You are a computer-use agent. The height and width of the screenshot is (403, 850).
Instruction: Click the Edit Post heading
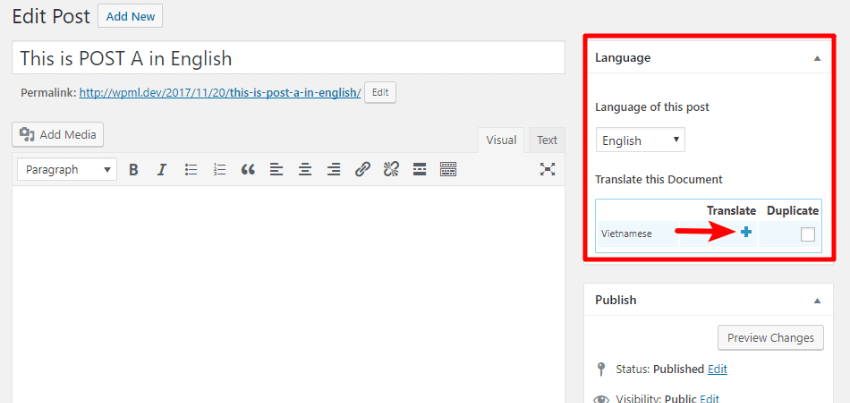tap(51, 17)
